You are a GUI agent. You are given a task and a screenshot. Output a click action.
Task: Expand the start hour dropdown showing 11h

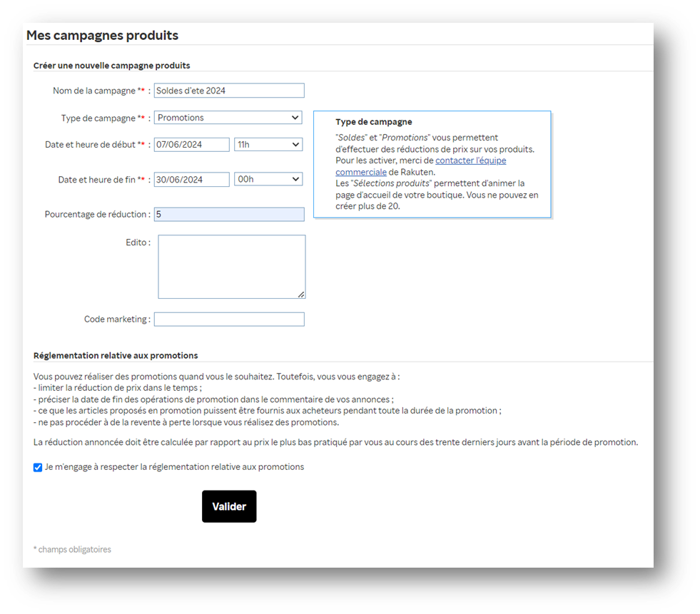(x=268, y=145)
